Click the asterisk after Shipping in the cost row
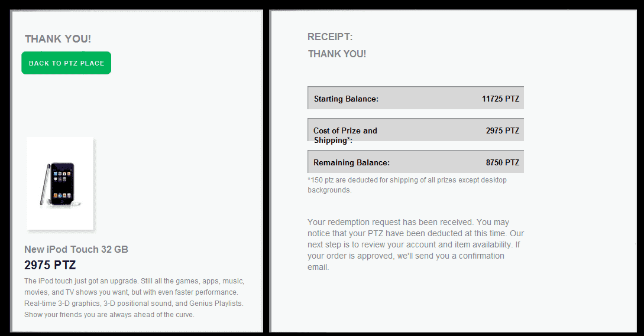Screen dimensions: 644x336 point(349,140)
